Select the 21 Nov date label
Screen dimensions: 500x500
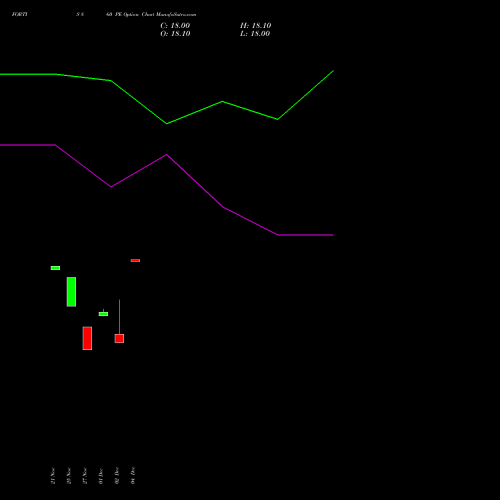pos(53,476)
